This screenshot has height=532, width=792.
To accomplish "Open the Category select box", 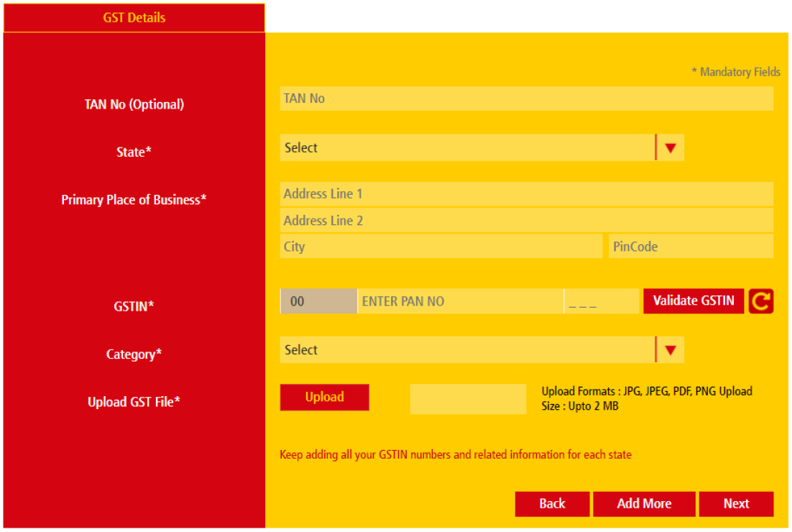I will (467, 350).
